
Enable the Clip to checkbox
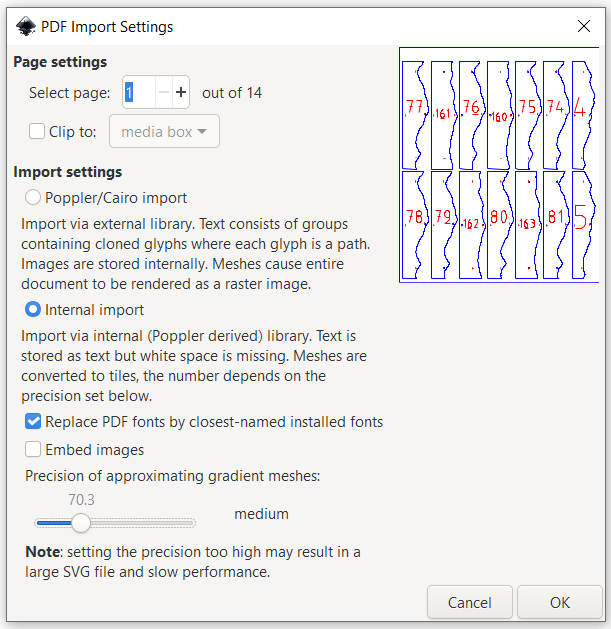(x=37, y=131)
